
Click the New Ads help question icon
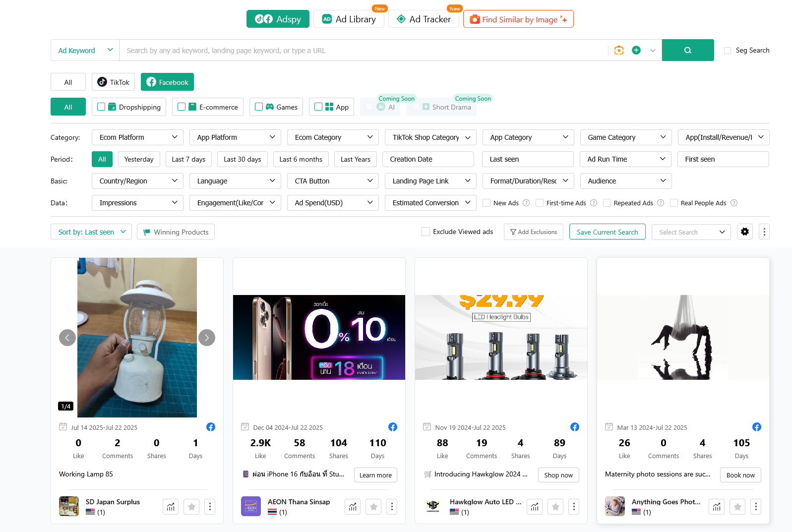coord(526,203)
